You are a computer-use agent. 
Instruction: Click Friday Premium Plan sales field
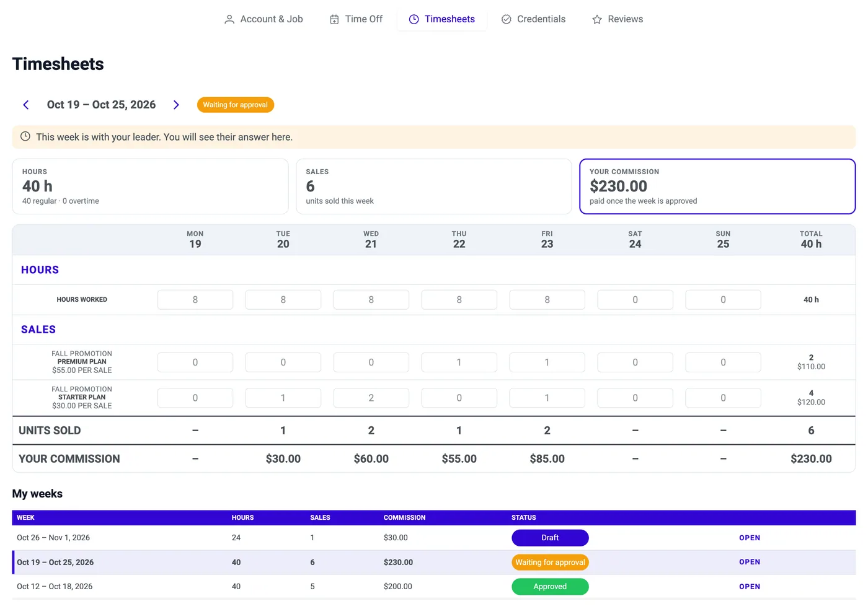click(x=547, y=362)
